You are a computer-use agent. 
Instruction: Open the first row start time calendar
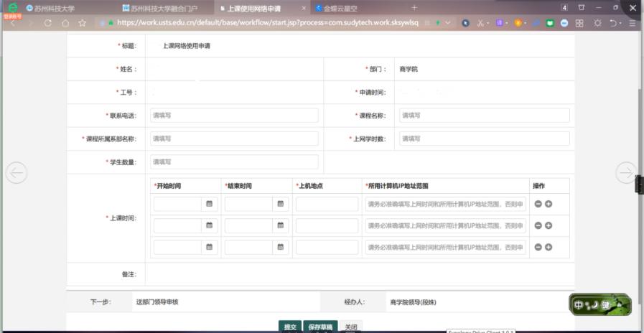tap(210, 204)
